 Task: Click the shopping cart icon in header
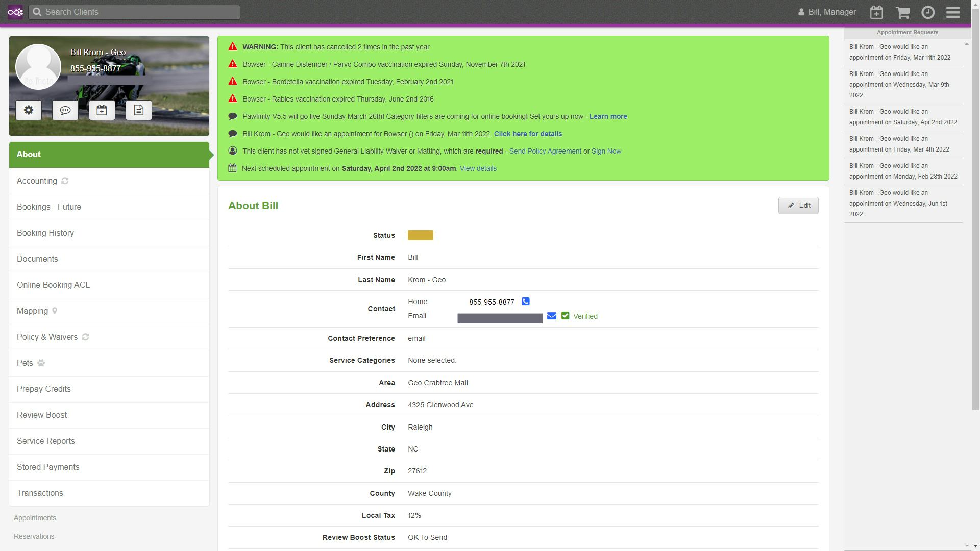(903, 12)
